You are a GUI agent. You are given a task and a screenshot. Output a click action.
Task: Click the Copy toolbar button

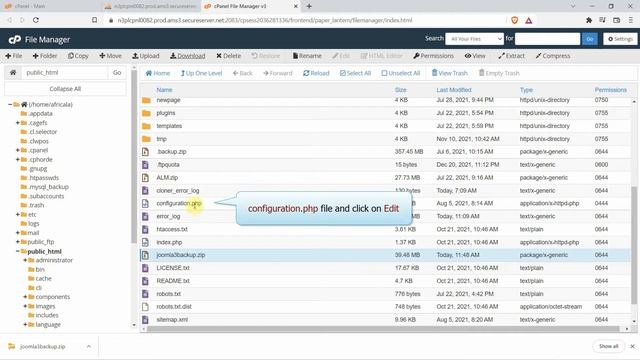[78, 56]
